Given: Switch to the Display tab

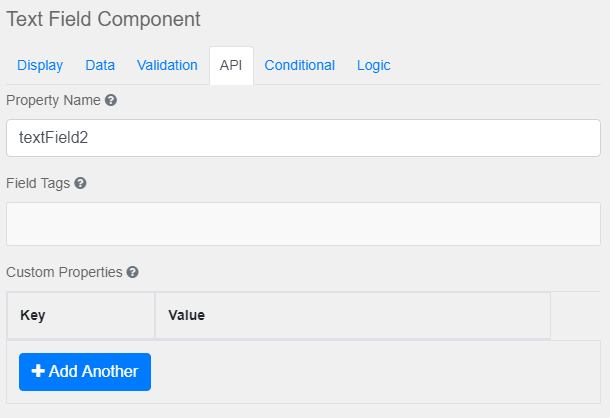Looking at the screenshot, I should 40,65.
